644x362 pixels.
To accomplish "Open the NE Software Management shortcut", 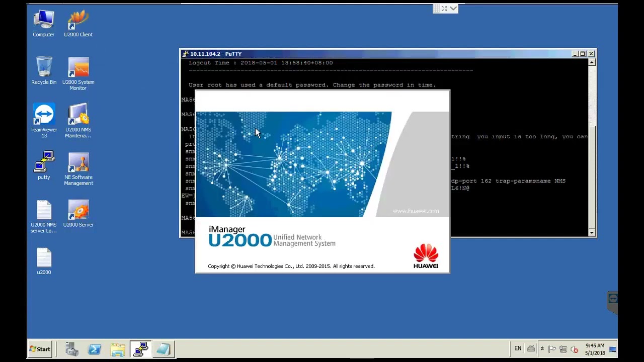I will point(78,169).
